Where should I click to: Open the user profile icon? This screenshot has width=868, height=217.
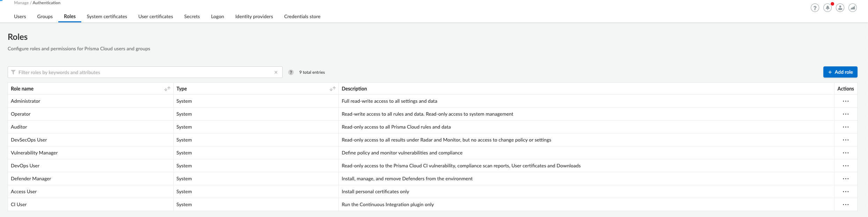(840, 8)
